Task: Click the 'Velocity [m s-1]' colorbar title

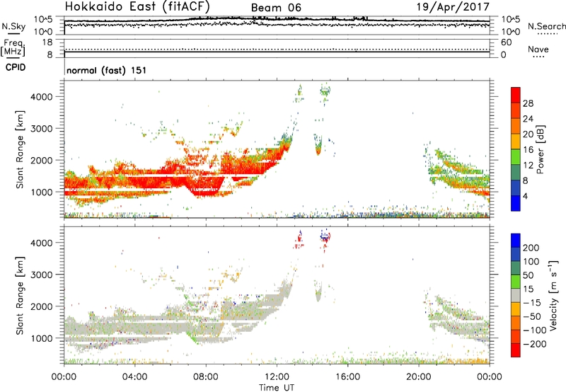Action: pyautogui.click(x=553, y=295)
